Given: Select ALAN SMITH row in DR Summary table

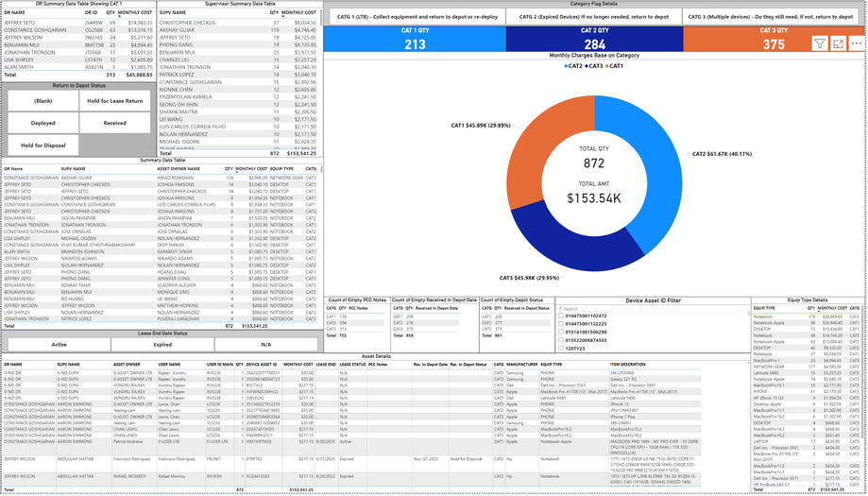Looking at the screenshot, I should pos(79,67).
